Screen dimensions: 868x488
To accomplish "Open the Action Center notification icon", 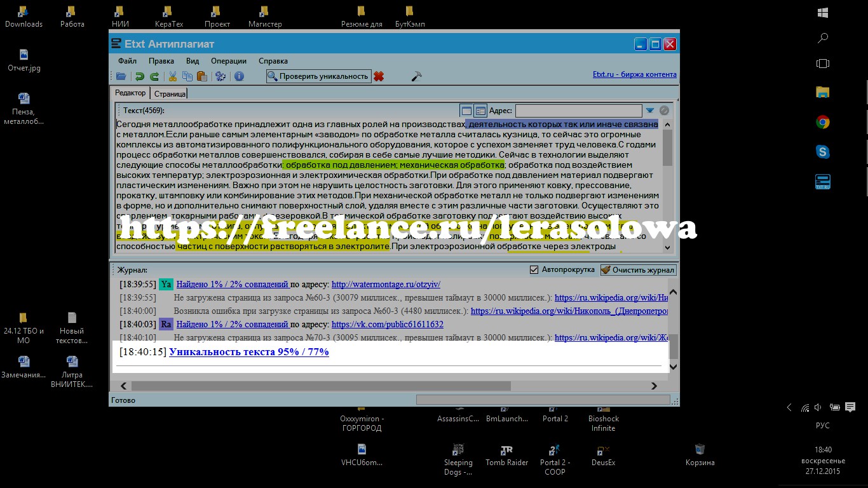I will click(850, 407).
